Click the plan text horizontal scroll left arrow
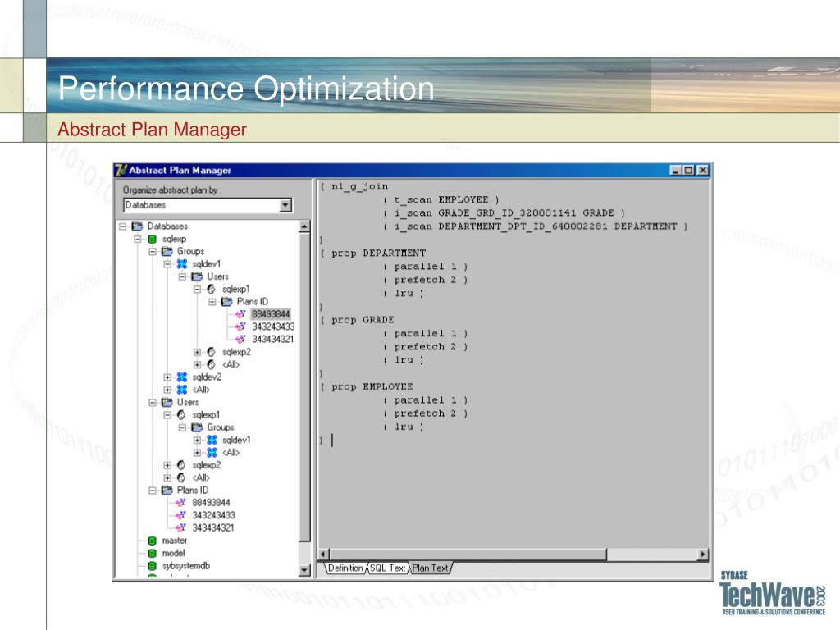Viewport: 840px width, 630px height. [x=323, y=555]
